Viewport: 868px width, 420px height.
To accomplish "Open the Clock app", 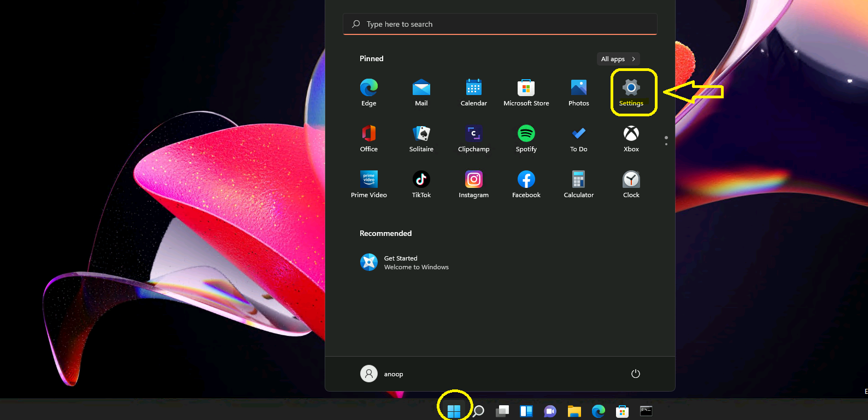I will point(631,185).
